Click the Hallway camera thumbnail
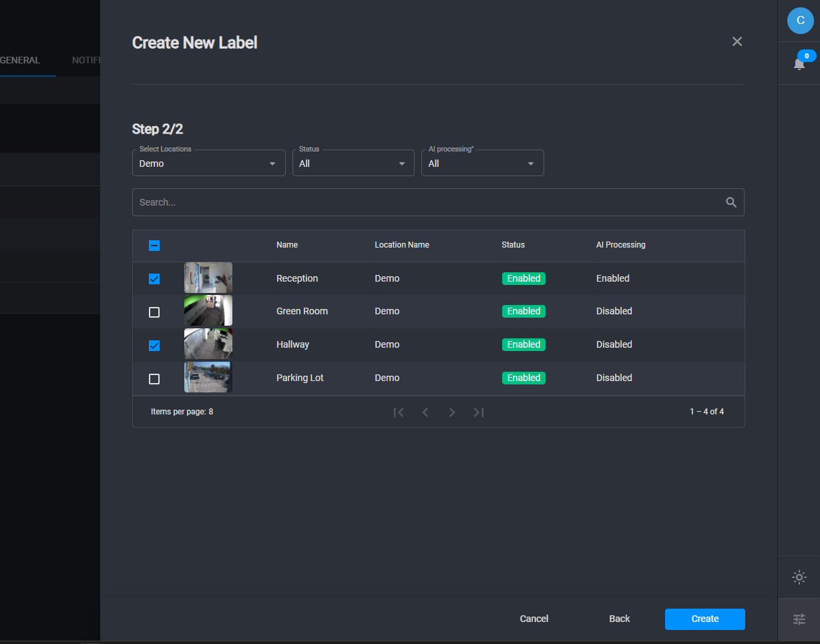This screenshot has height=644, width=820. (x=208, y=344)
